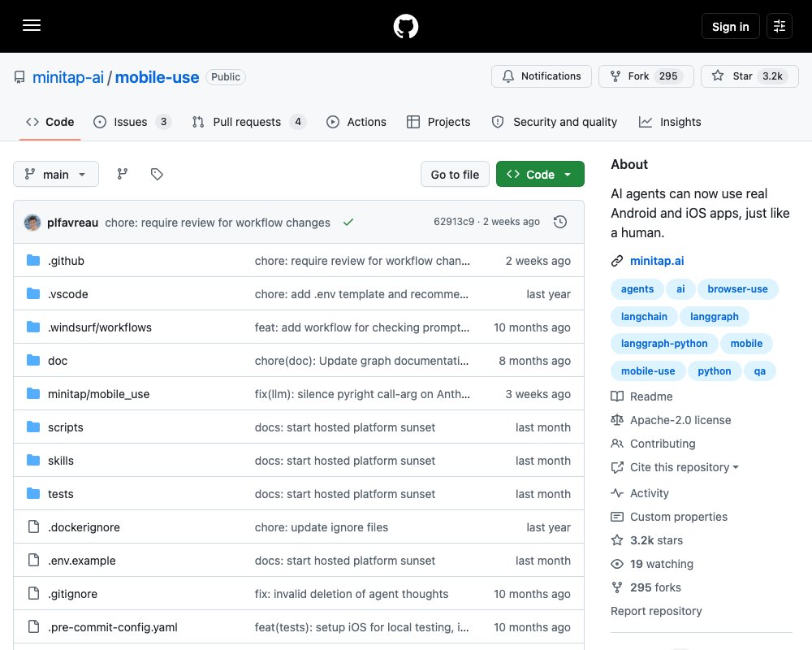The image size is (812, 650).
Task: Open the Pull requests tab
Action: [249, 122]
